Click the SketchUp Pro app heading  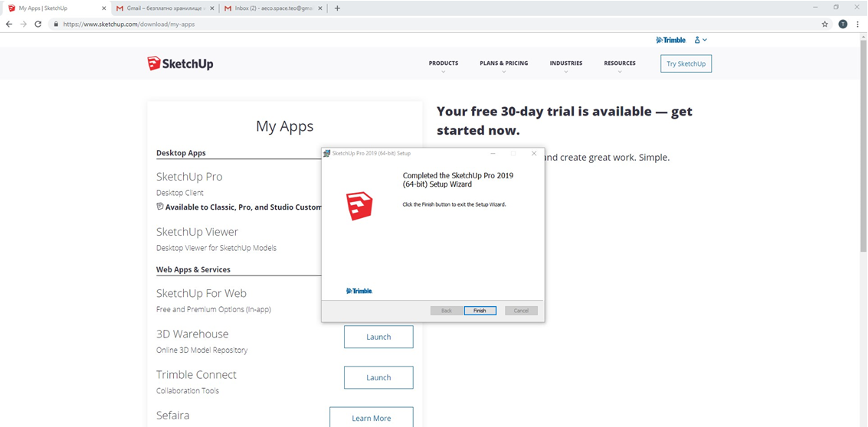click(x=189, y=177)
